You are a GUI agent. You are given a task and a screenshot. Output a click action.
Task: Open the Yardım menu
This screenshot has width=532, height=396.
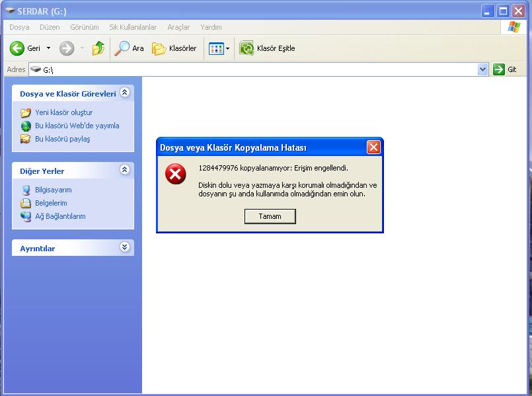click(211, 27)
